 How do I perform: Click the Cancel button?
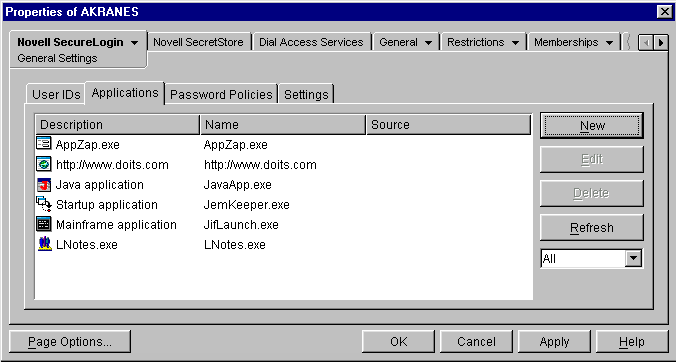[x=476, y=342]
